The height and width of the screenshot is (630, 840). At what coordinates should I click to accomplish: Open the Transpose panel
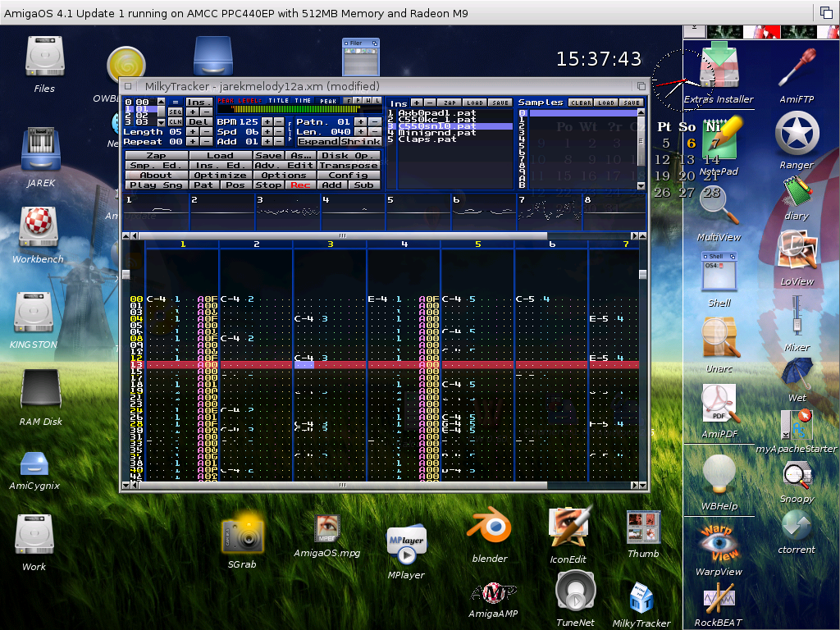point(349,165)
